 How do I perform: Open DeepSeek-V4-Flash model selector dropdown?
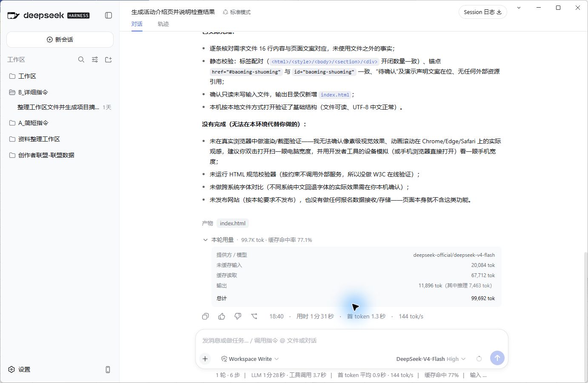[431, 359]
